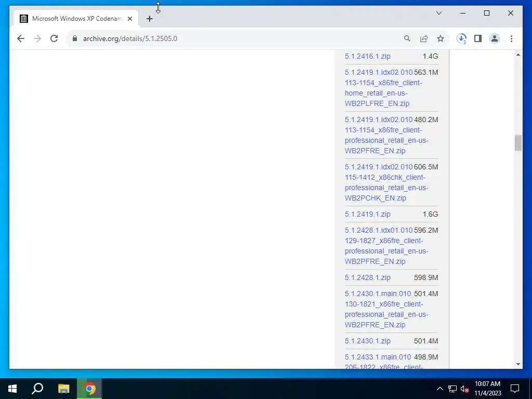Open Chrome downloads indicator
Image resolution: width=532 pixels, height=399 pixels.
coord(461,38)
